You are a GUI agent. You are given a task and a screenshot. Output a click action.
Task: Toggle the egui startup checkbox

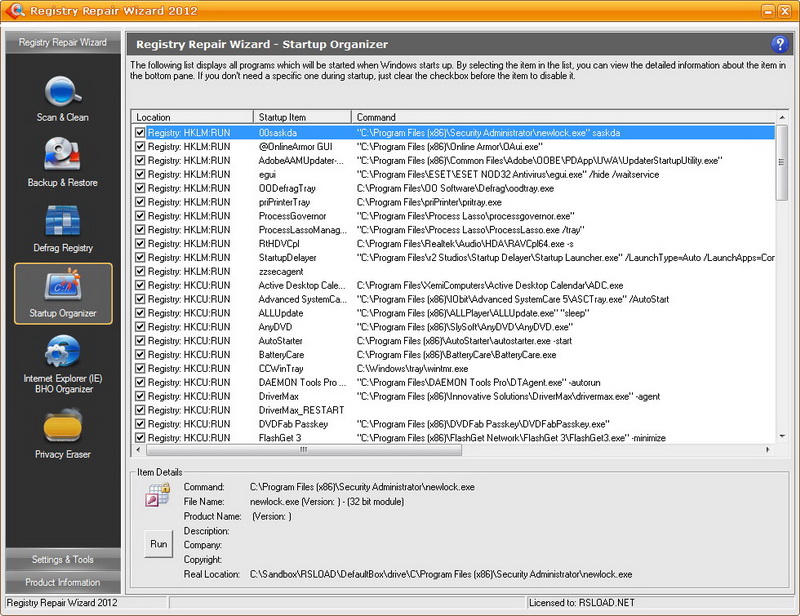tap(140, 174)
